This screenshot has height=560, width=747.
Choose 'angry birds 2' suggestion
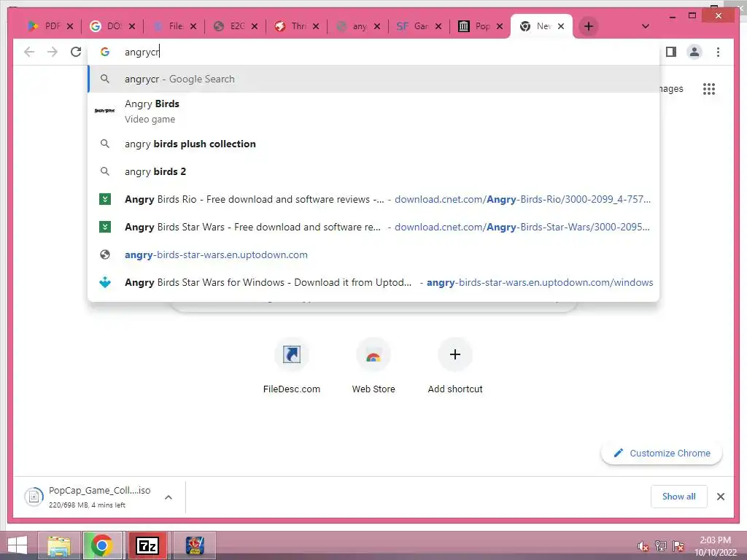click(374, 171)
